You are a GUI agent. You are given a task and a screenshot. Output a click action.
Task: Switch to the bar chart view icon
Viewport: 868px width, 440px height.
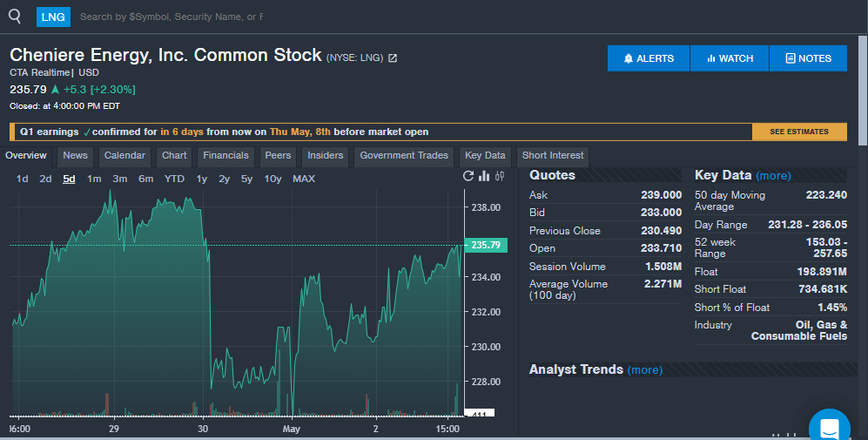484,176
